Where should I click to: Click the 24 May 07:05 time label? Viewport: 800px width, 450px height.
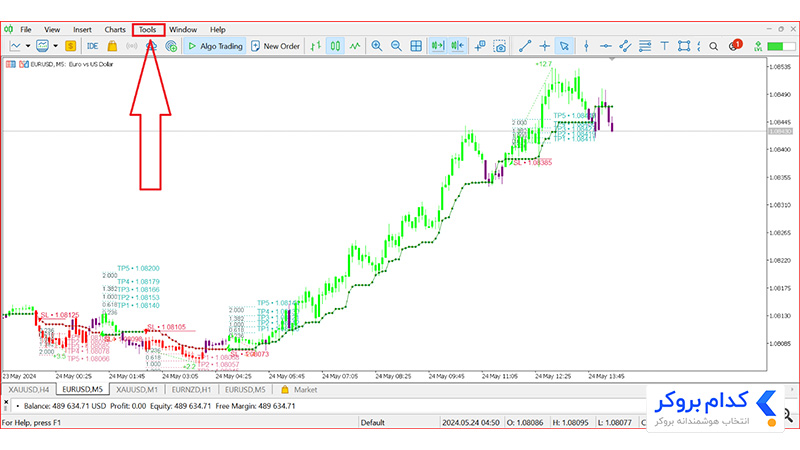click(x=341, y=376)
